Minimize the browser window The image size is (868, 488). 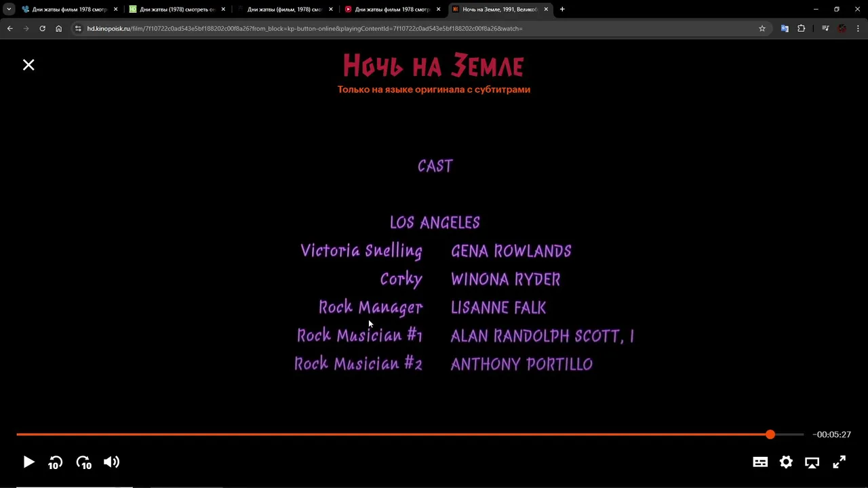(x=816, y=9)
